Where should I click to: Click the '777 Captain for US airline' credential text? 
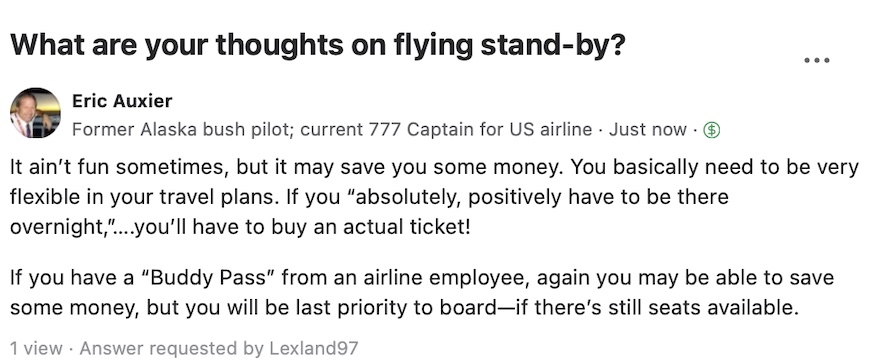[480, 130]
